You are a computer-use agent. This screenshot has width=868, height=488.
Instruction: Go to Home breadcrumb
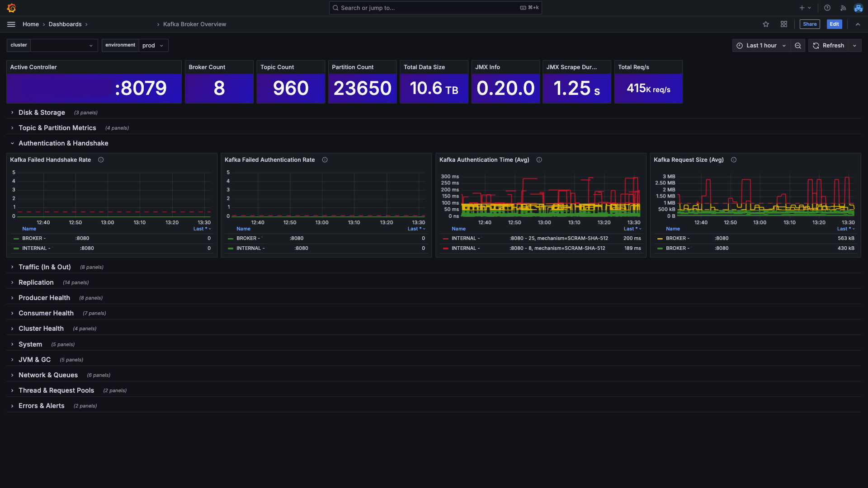(31, 24)
